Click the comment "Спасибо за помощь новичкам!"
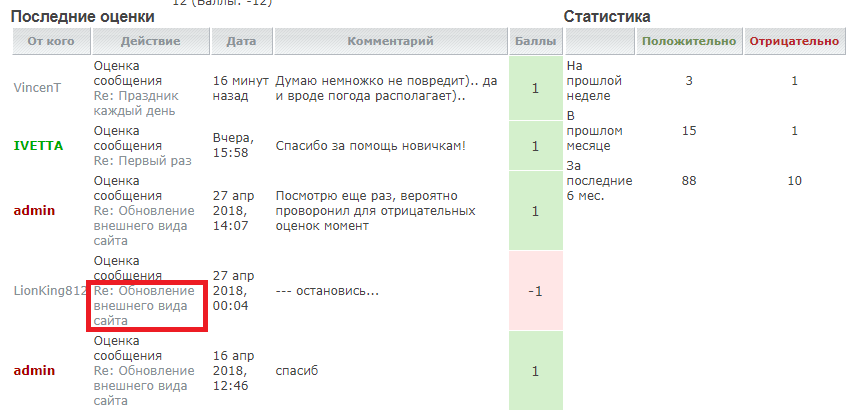Viewport: 858px width, 411px height. [x=371, y=146]
